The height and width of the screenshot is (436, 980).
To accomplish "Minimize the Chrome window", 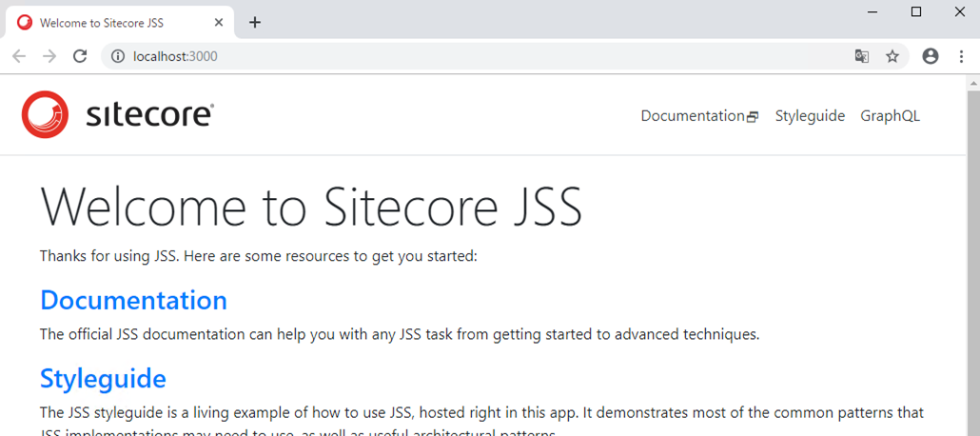I will pyautogui.click(x=872, y=11).
